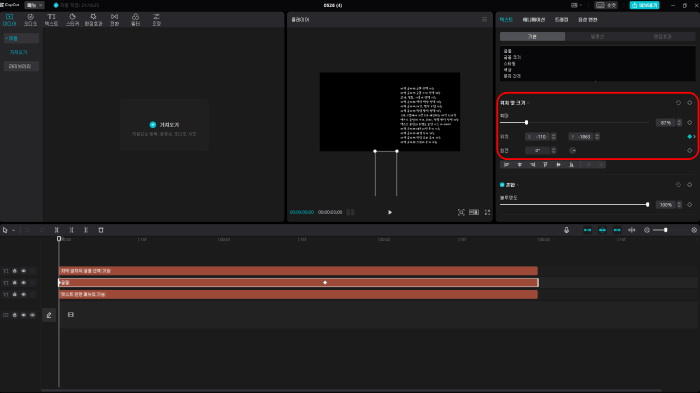This screenshot has width=700, height=393.
Task: Open the Filters (필터) panel
Action: pyautogui.click(x=135, y=20)
